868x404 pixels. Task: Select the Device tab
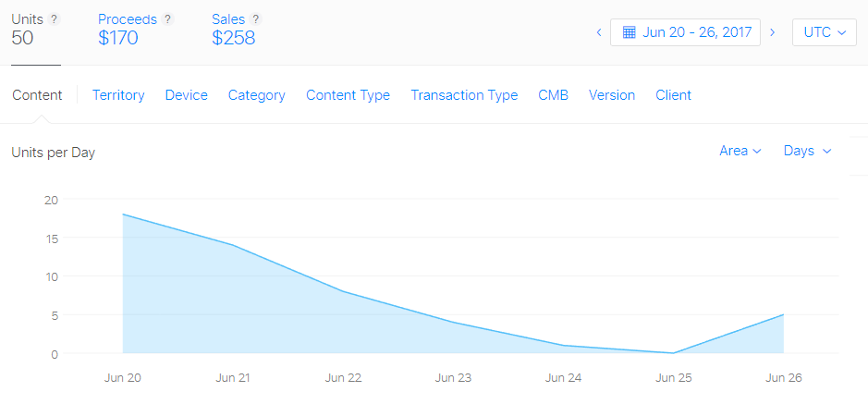click(186, 95)
